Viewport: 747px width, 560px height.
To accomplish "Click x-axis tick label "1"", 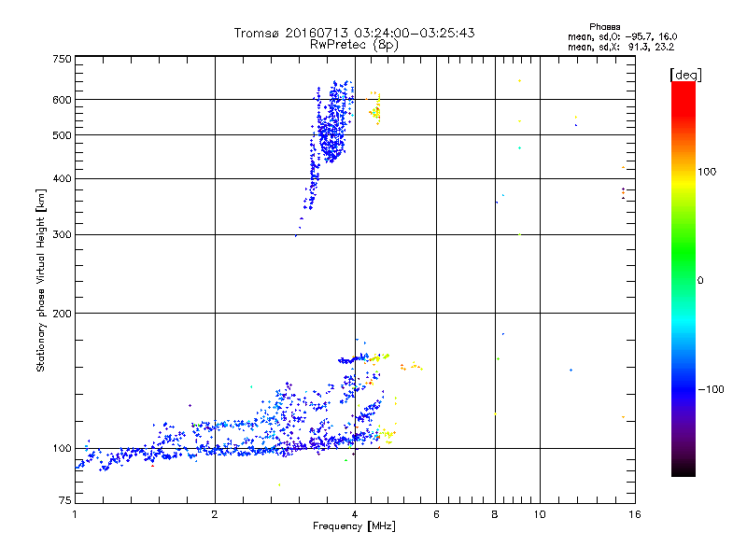I will coord(75,514).
